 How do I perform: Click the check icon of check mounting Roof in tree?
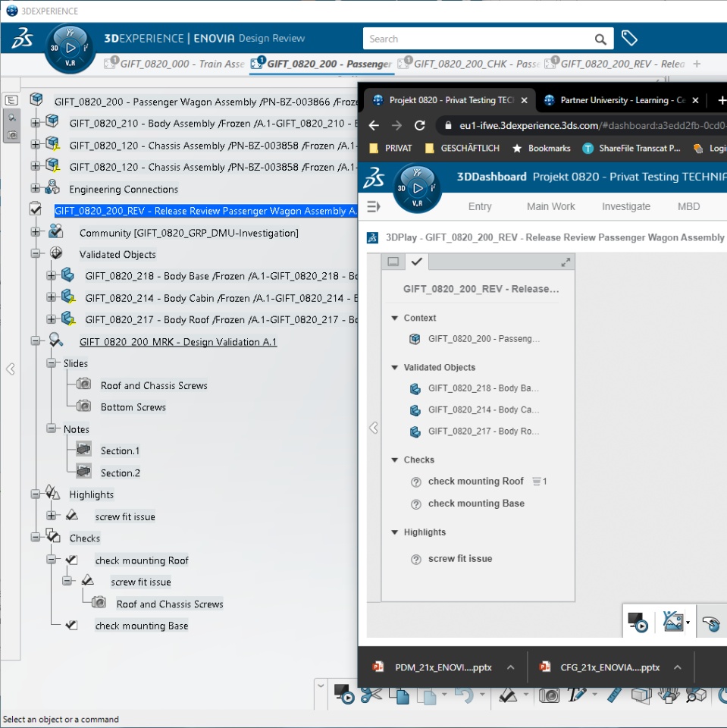71,560
